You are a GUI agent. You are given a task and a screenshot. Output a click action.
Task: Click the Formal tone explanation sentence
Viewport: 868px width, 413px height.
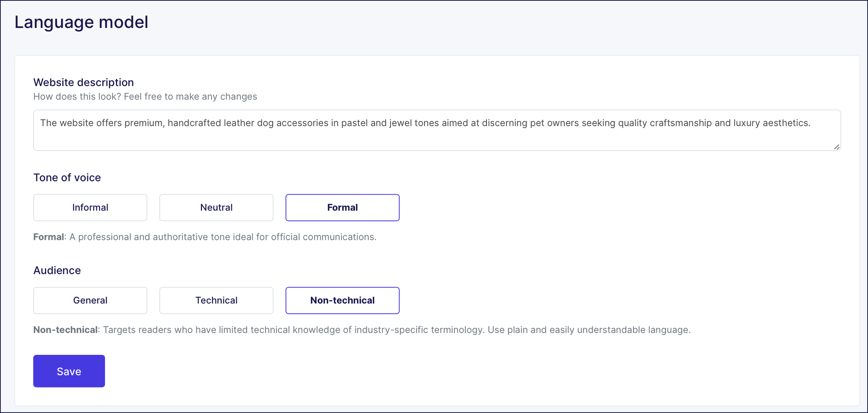pos(223,237)
